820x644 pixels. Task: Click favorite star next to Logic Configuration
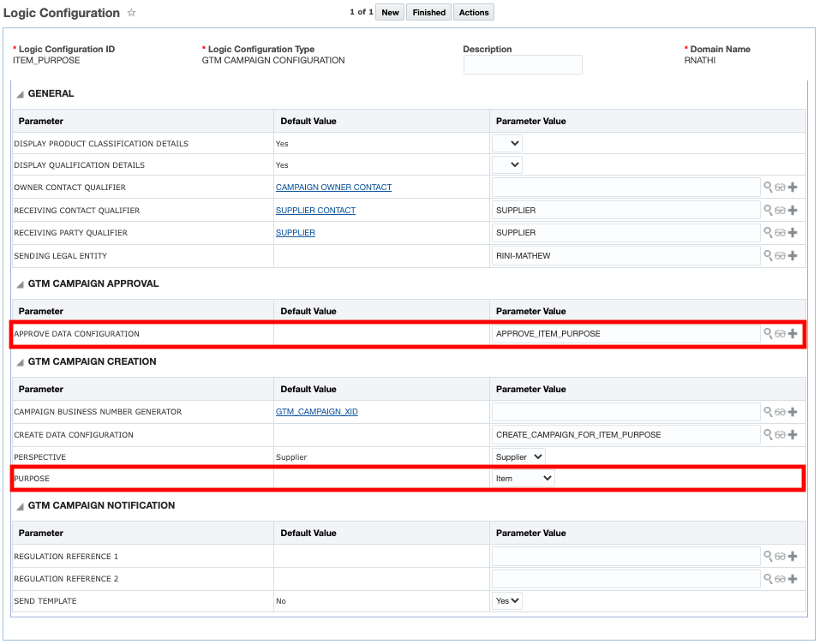[x=131, y=14]
